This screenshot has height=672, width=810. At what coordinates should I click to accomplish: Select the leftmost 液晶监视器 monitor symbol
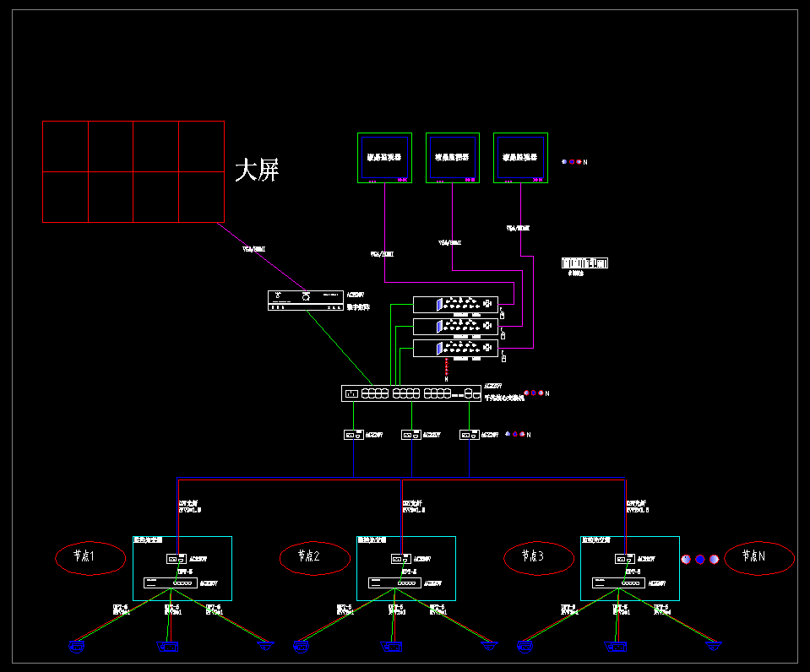click(x=384, y=158)
